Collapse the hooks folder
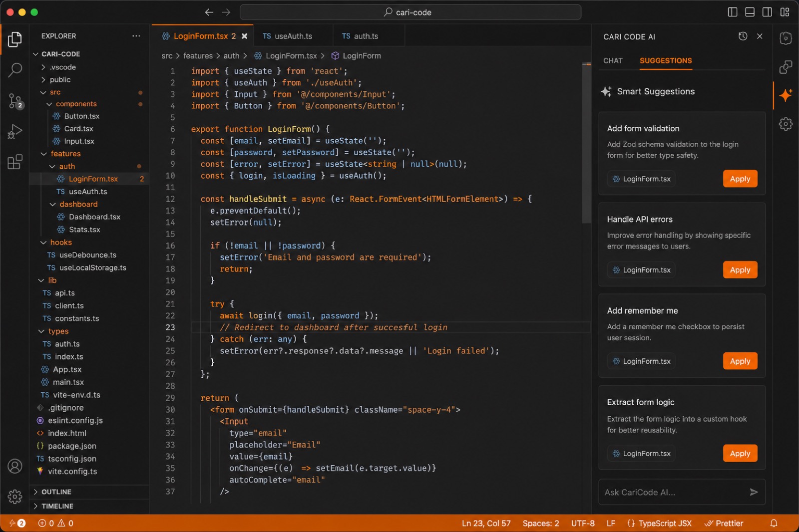The image size is (799, 532). point(89,242)
